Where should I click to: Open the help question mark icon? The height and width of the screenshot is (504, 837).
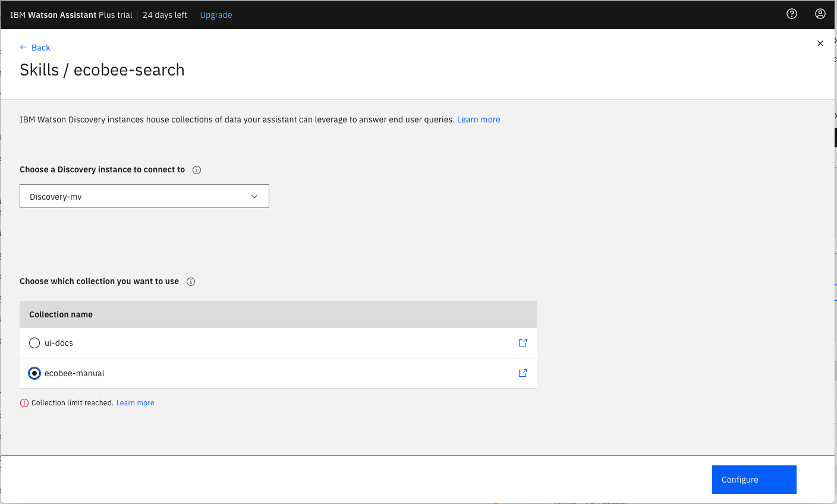click(x=792, y=14)
